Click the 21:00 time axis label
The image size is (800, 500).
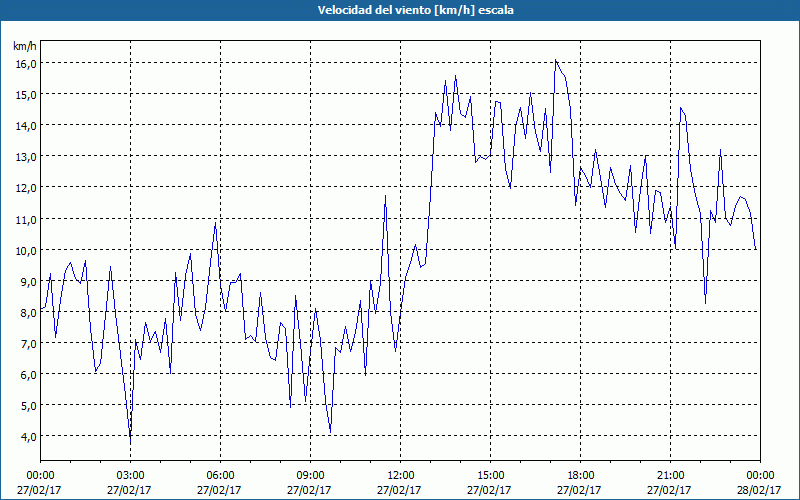click(x=670, y=476)
